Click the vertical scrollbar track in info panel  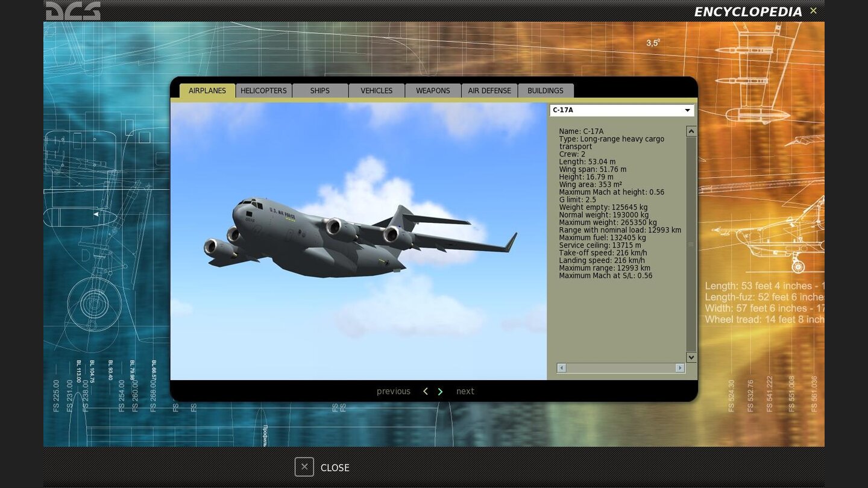pyautogui.click(x=691, y=244)
